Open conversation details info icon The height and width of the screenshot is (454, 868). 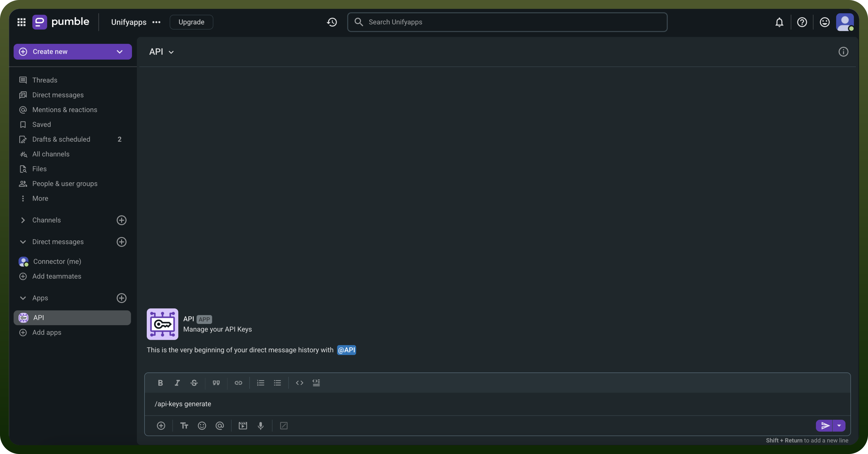coord(843,52)
